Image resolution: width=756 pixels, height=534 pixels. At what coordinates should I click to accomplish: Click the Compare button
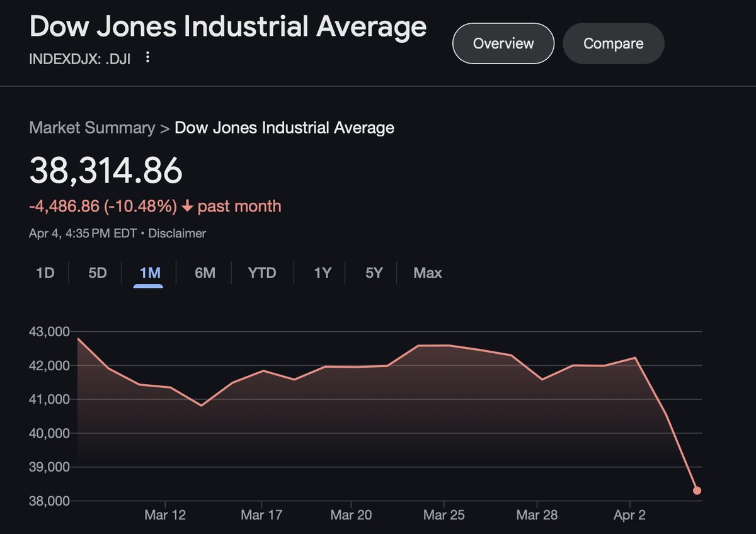(613, 43)
